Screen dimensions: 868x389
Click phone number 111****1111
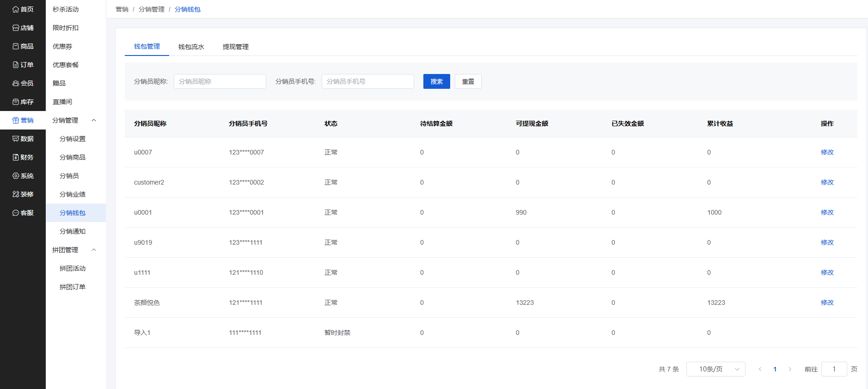(245, 333)
